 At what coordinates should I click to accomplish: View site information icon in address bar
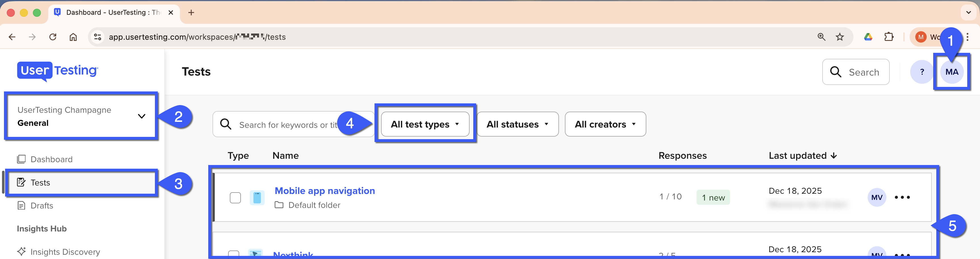click(x=98, y=37)
